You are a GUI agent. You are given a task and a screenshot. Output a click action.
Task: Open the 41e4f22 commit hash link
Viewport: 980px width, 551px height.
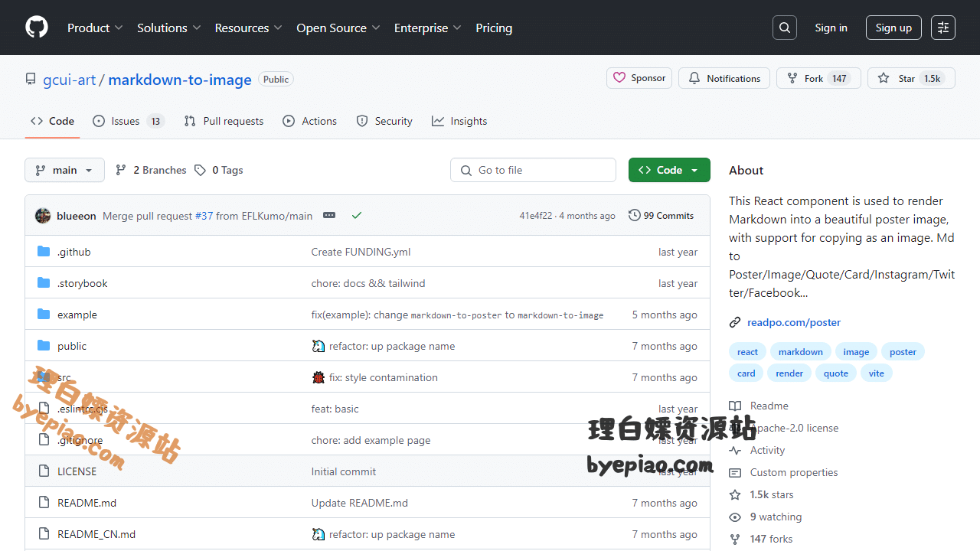(x=536, y=216)
